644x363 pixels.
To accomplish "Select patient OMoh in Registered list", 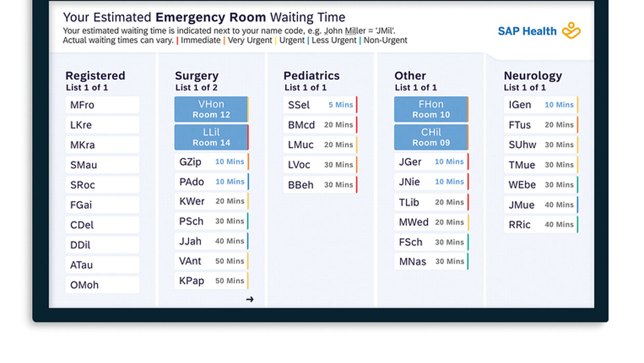I will pos(102,285).
